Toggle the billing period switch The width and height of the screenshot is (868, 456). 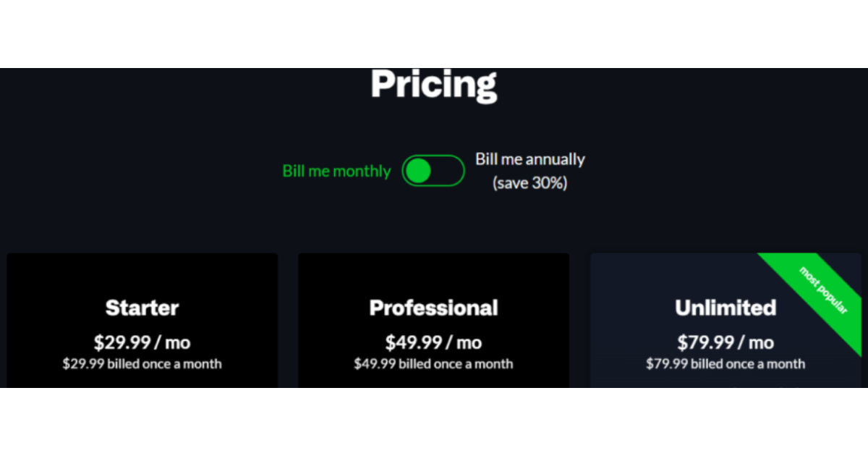[x=433, y=171]
